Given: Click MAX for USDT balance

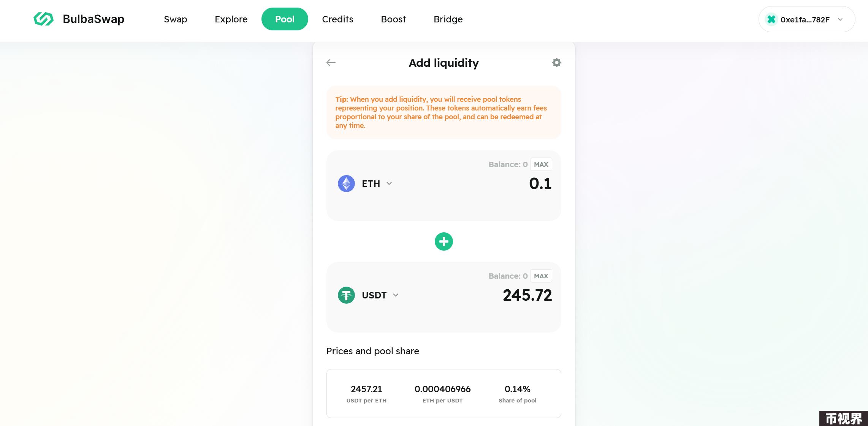Looking at the screenshot, I should tap(541, 276).
